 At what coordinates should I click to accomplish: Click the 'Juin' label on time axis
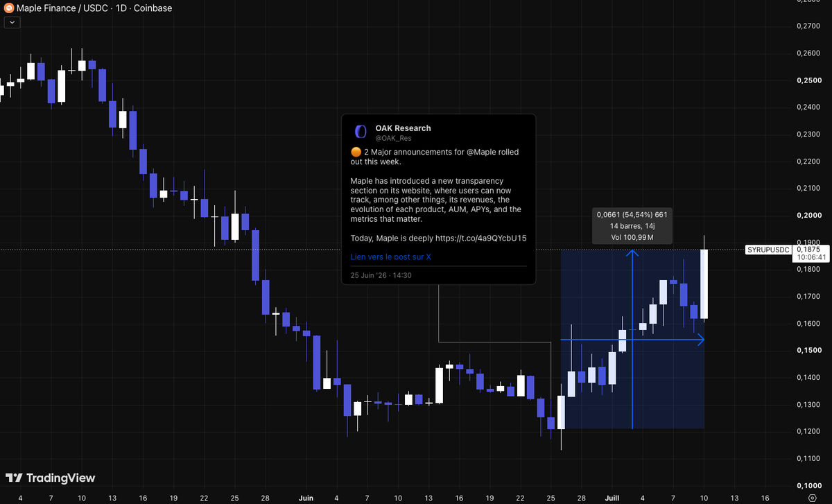(x=306, y=498)
